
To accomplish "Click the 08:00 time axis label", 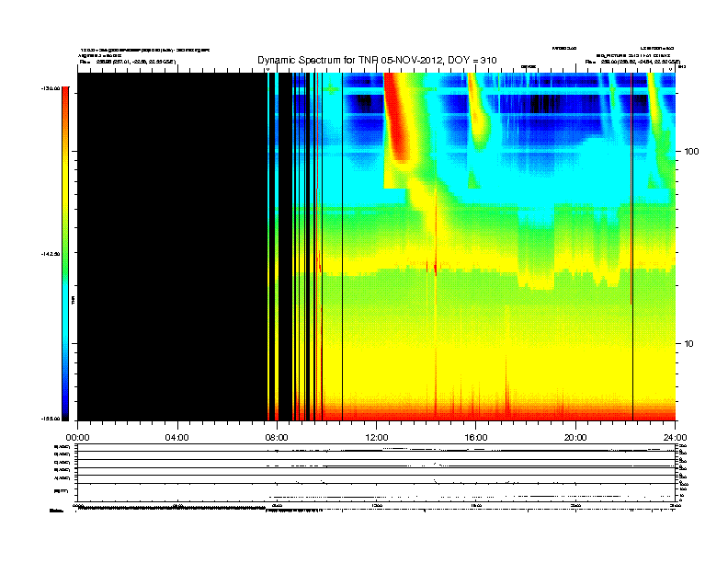I will (x=277, y=438).
